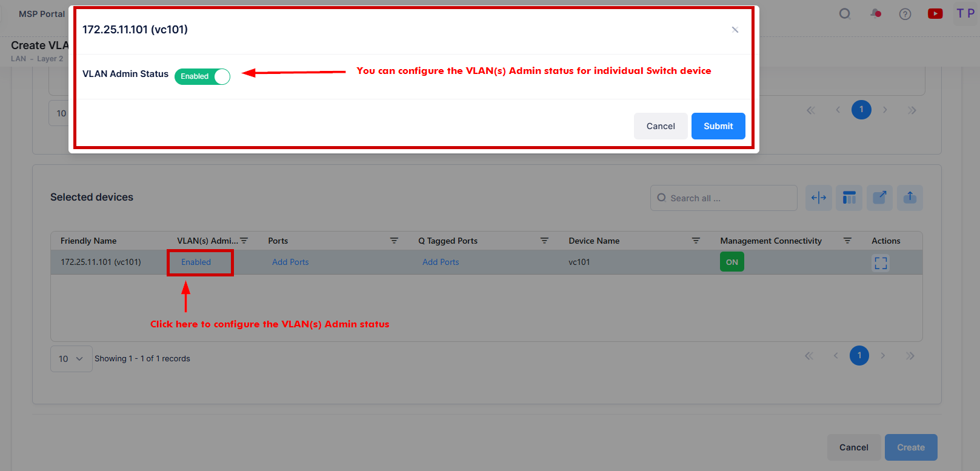Open the Ports column filter

pos(394,241)
